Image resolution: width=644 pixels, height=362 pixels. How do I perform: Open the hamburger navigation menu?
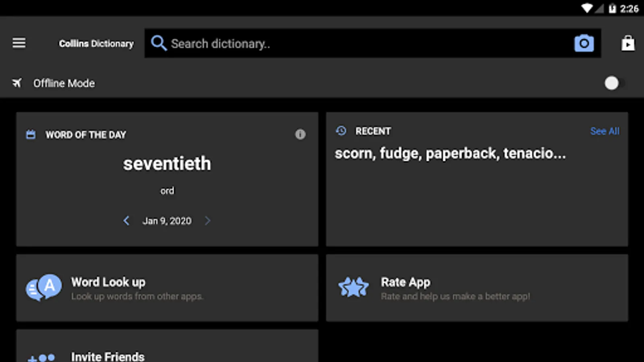19,43
